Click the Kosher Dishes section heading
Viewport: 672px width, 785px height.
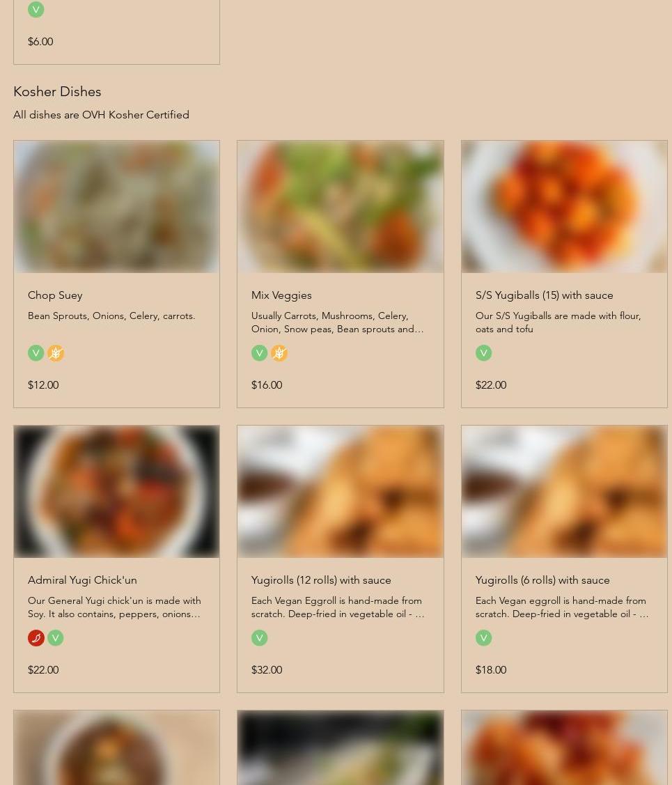tap(57, 91)
